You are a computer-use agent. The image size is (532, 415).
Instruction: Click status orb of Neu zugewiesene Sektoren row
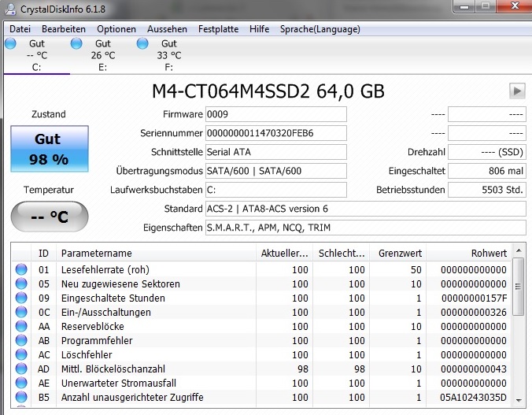point(21,283)
